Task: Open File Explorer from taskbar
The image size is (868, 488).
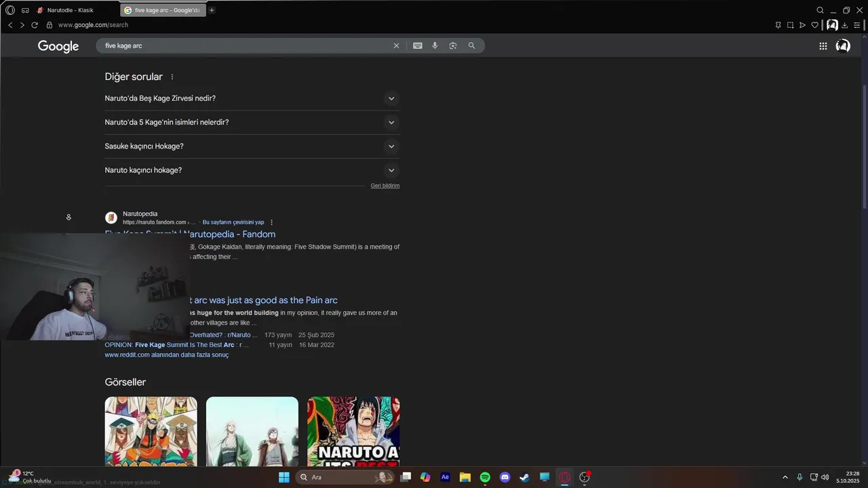Action: (x=465, y=477)
